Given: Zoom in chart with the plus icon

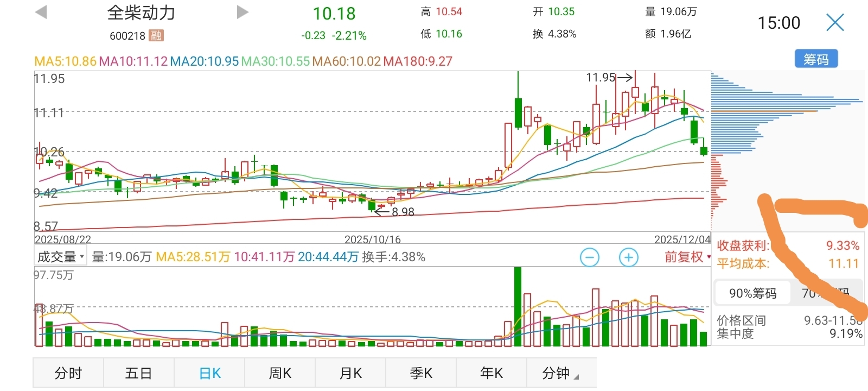Looking at the screenshot, I should click(628, 257).
